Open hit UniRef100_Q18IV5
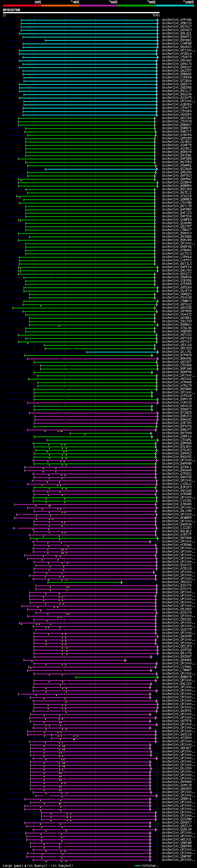Viewport: 197px width, 868px height. 177,629
